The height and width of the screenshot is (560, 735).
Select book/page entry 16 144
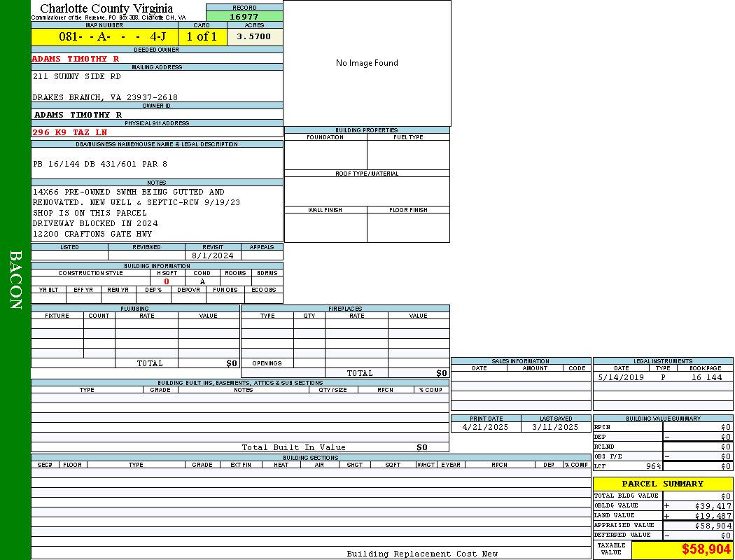coord(706,377)
